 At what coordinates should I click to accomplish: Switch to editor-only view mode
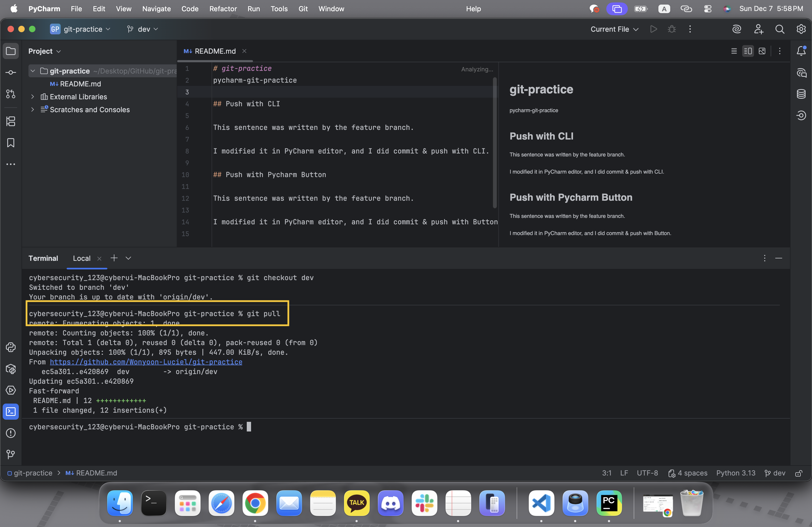tap(734, 51)
